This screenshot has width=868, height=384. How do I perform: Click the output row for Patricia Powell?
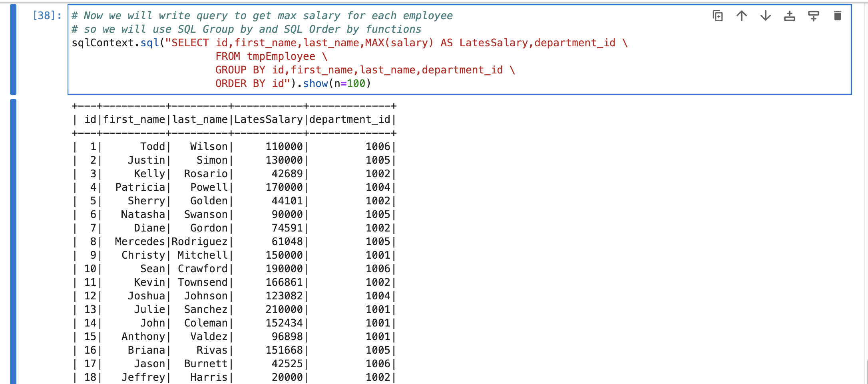[x=234, y=188]
